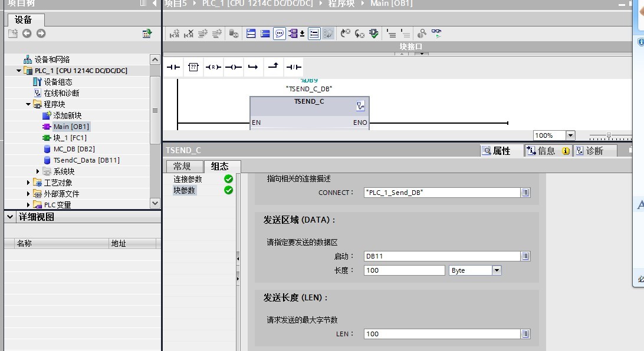The width and height of the screenshot is (644, 351).
Task: Click the LEN field browse button
Action: click(525, 334)
